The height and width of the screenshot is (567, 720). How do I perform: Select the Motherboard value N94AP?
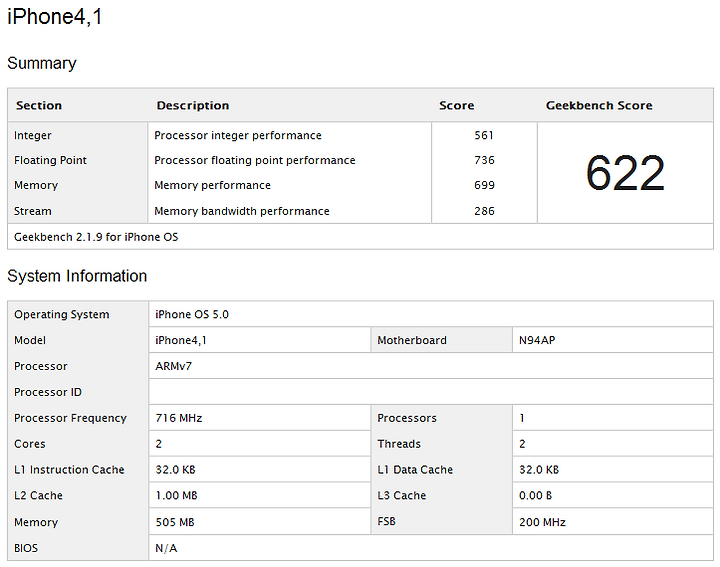(x=537, y=340)
